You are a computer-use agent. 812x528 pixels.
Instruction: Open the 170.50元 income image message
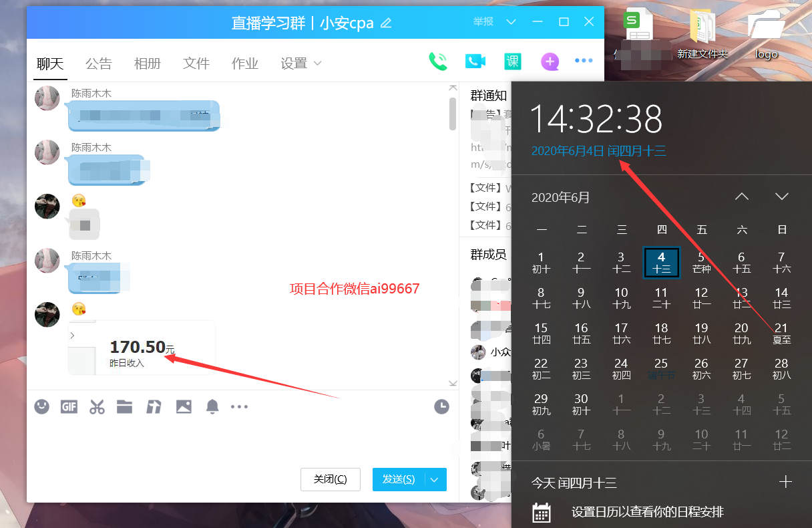142,348
